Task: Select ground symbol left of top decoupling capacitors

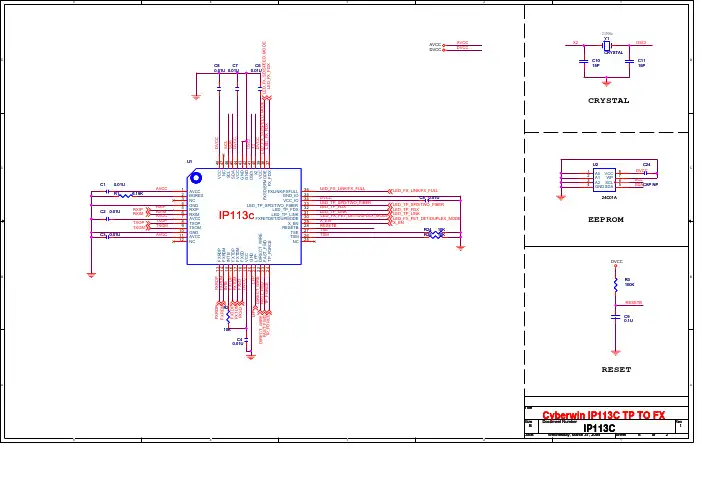Action: point(196,97)
